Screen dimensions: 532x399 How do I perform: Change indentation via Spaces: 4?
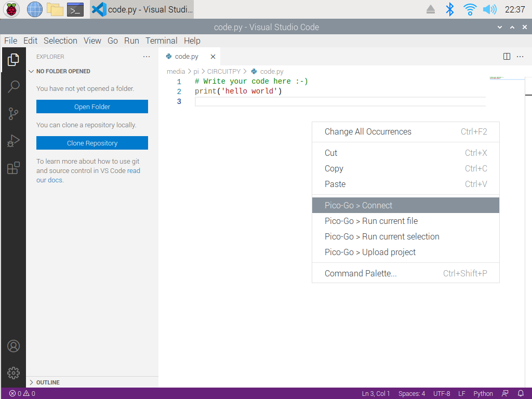point(411,394)
